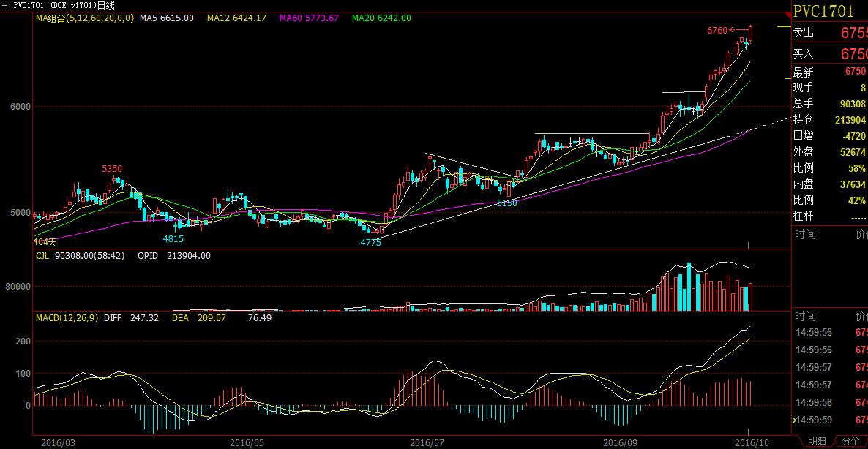Click the MACD histogram value 76.49
Image resolution: width=868 pixels, height=449 pixels.
click(x=260, y=318)
